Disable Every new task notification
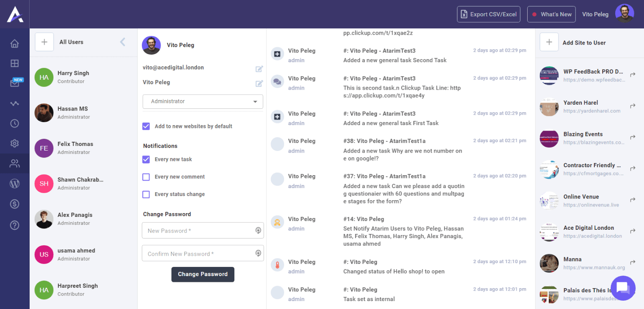Viewport: 644px width, 309px height. (146, 159)
